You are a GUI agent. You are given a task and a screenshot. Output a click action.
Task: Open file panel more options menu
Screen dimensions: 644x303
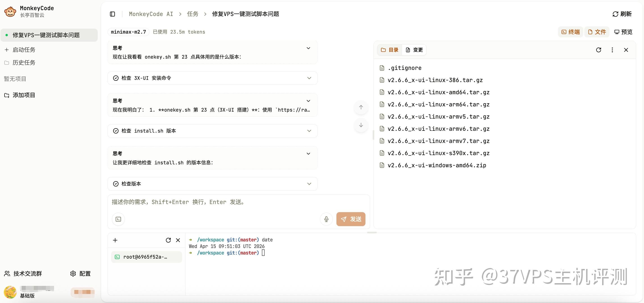click(x=612, y=50)
